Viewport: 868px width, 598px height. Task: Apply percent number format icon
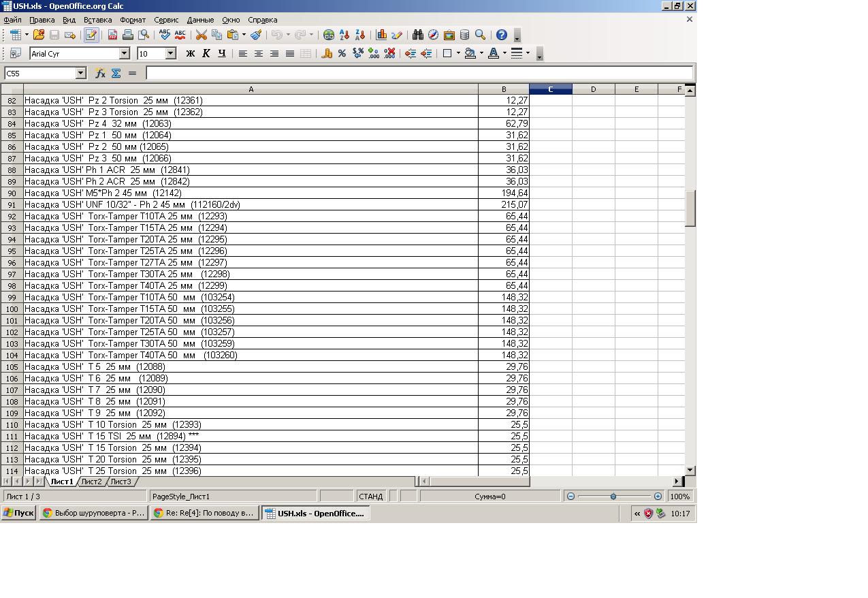point(342,53)
